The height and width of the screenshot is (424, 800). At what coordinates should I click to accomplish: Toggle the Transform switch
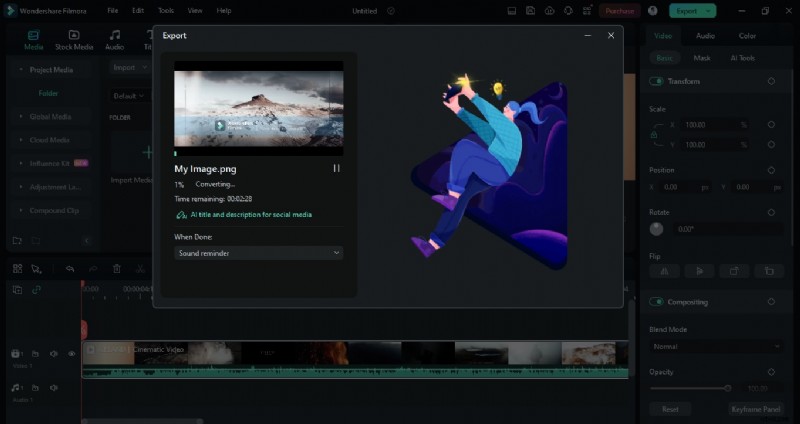657,81
